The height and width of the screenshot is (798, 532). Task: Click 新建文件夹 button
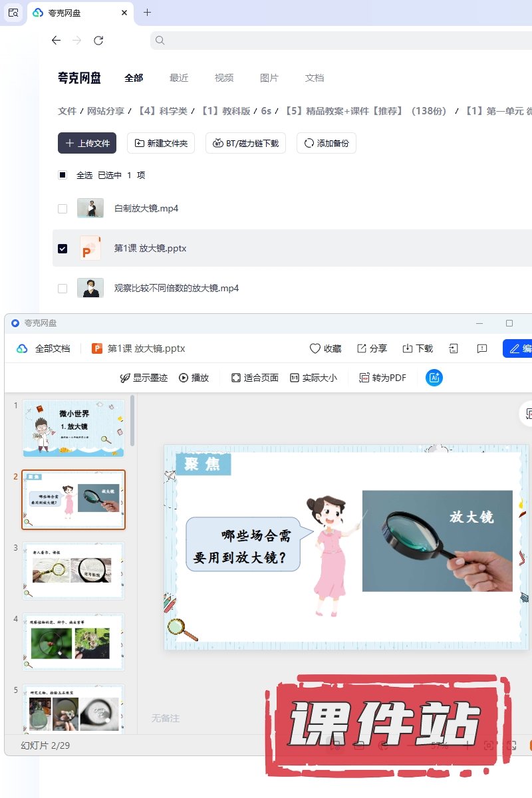click(x=160, y=143)
